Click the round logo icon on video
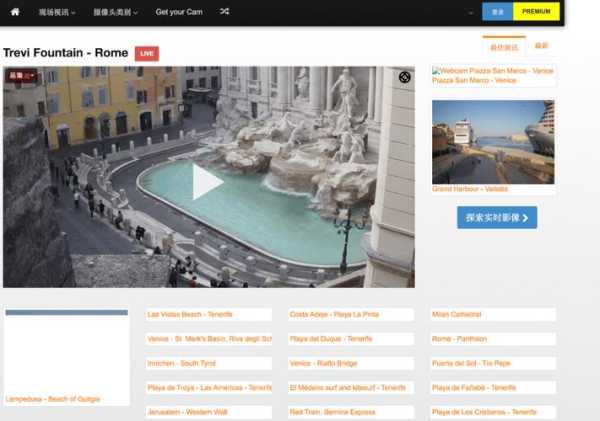 click(404, 77)
